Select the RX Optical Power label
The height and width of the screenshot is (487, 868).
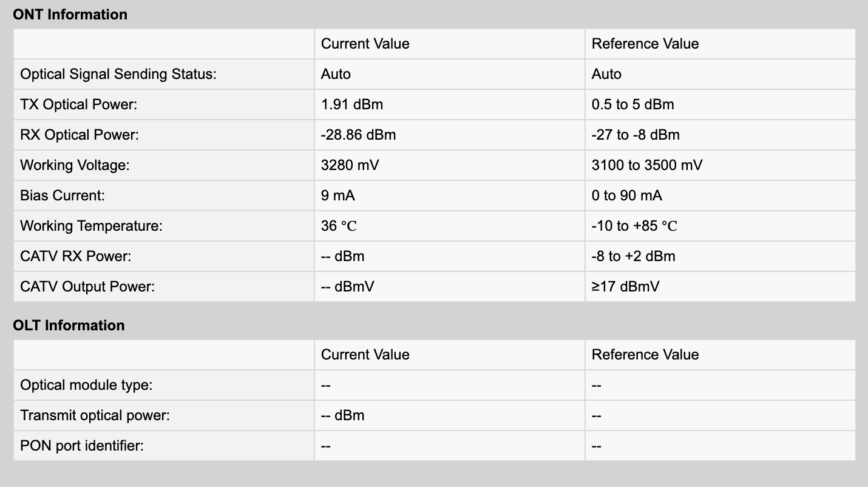coord(80,135)
